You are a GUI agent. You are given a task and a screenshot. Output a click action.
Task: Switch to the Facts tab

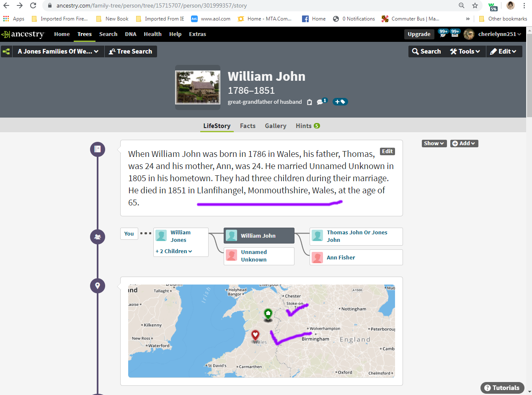click(x=248, y=126)
